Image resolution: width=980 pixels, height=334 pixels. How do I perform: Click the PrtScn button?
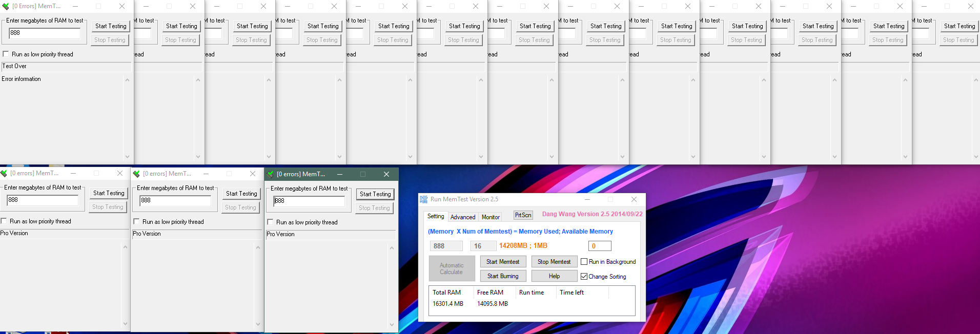(x=523, y=215)
